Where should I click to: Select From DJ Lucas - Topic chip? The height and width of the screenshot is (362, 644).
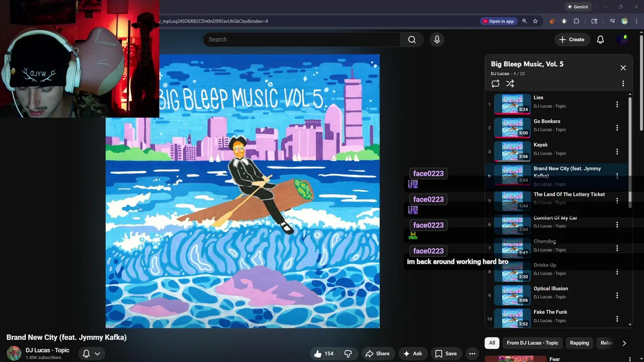coord(532,343)
